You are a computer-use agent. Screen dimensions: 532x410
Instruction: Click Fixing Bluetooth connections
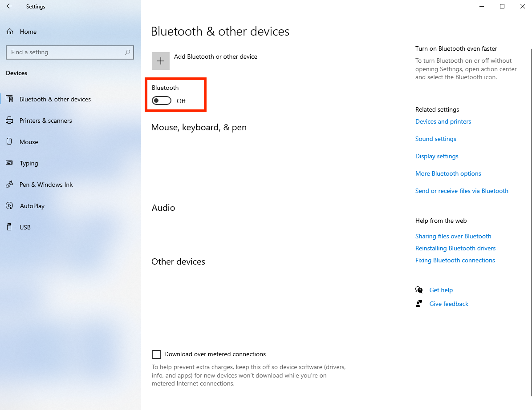coord(455,260)
